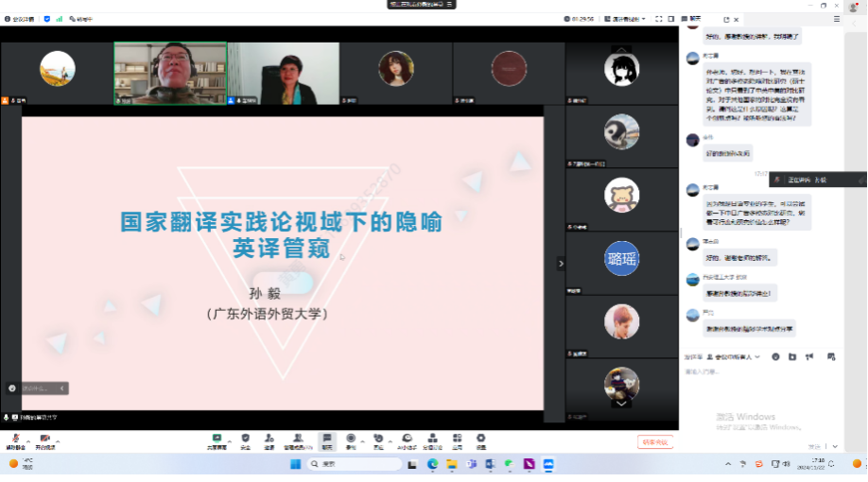Click the recording status indicator
The width and height of the screenshot is (868, 482).
pos(80,19)
